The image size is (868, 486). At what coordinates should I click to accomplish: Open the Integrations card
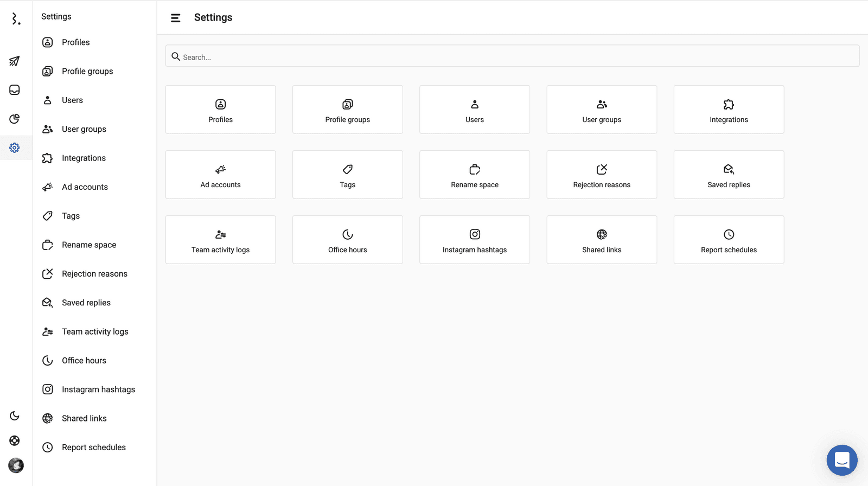coord(729,110)
